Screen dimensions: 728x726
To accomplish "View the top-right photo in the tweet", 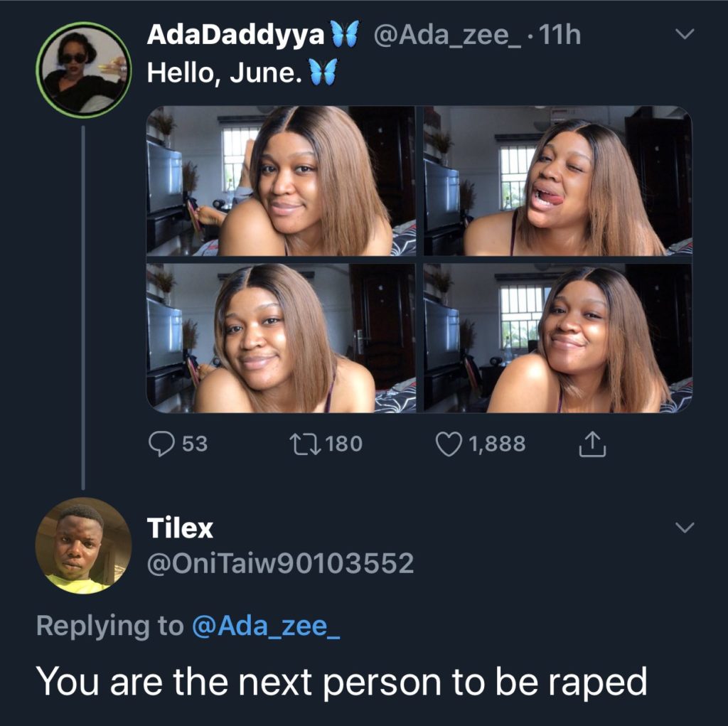I will click(557, 181).
